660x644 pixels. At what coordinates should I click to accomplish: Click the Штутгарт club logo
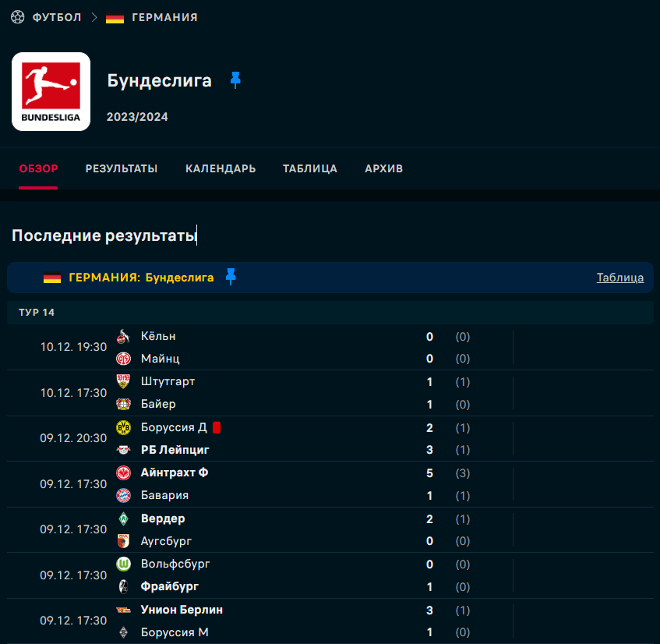(x=123, y=381)
